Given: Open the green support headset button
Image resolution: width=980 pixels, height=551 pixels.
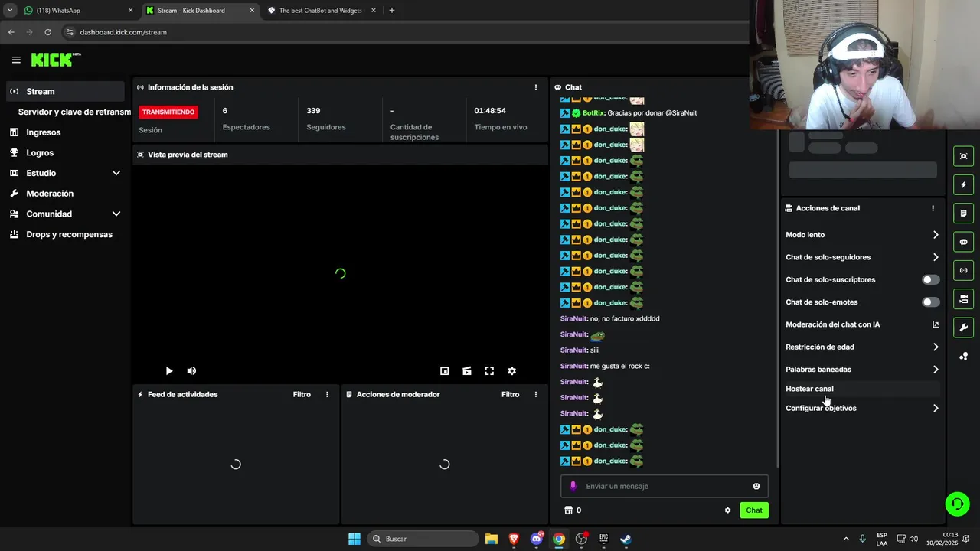Looking at the screenshot, I should point(957,504).
